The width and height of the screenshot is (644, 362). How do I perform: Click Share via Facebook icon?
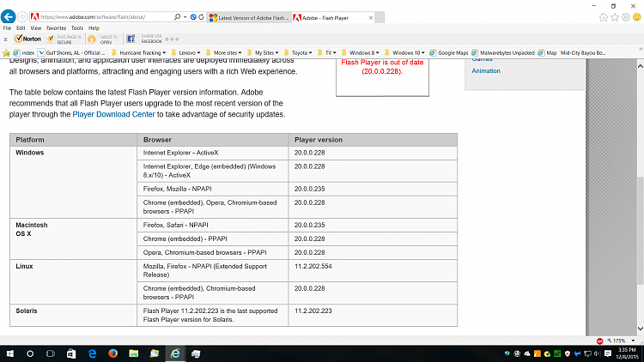[131, 39]
